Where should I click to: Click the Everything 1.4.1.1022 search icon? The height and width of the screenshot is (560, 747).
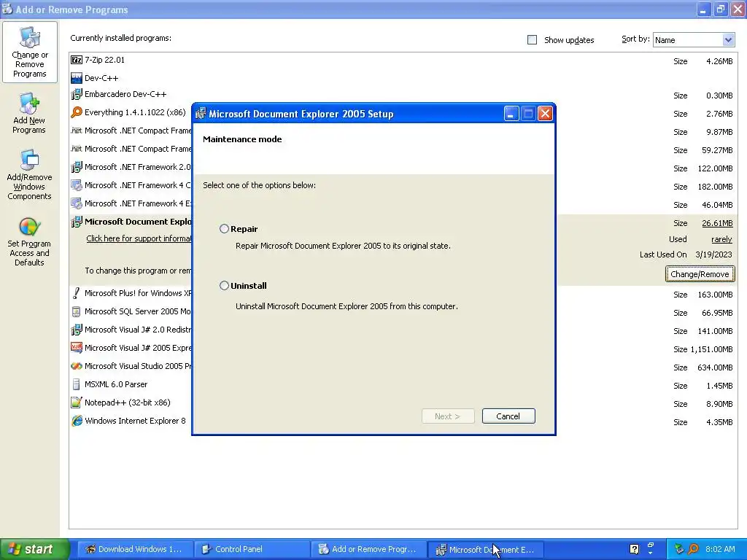tap(76, 112)
